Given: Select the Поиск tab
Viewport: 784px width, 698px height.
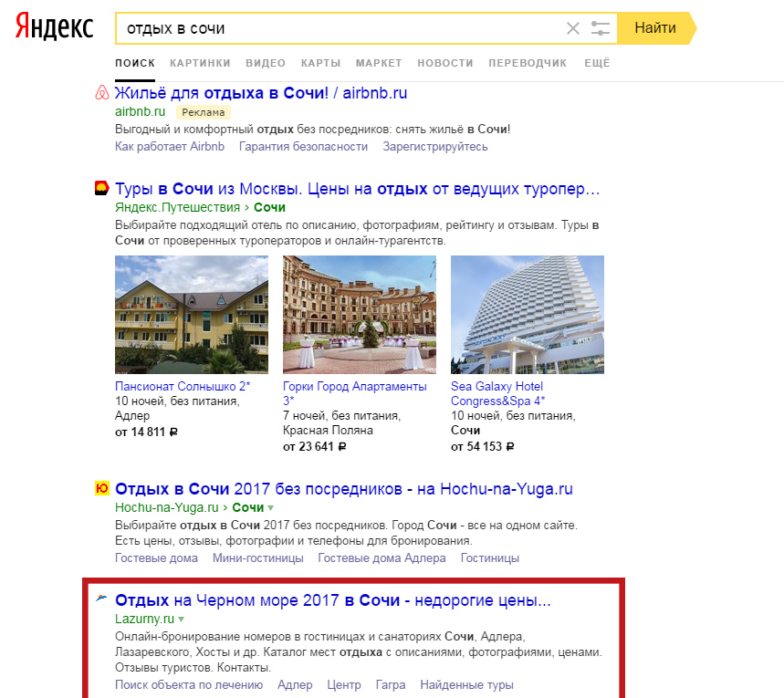Looking at the screenshot, I should (x=135, y=63).
